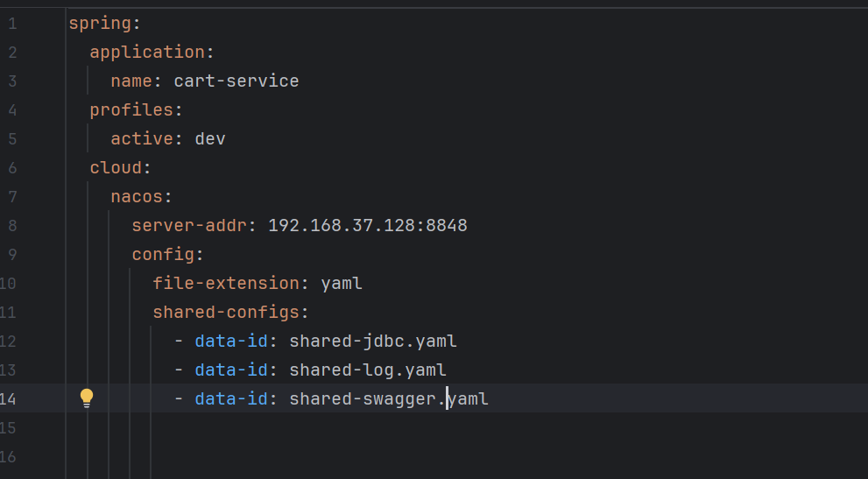The height and width of the screenshot is (479, 868).
Task: Click the value 'cart-service'
Action: 236,81
